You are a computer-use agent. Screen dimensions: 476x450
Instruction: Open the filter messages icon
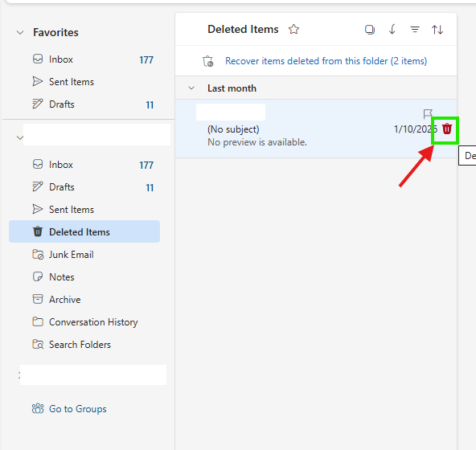(415, 30)
